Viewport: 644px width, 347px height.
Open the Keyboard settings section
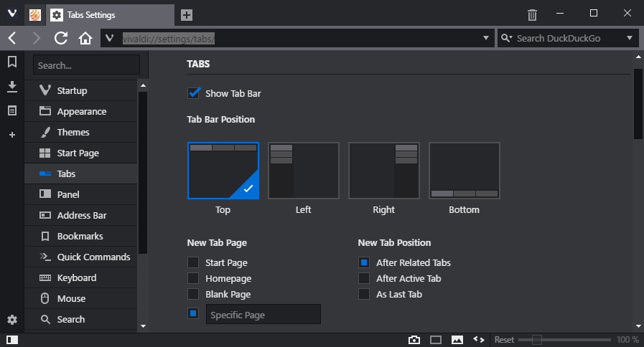tap(77, 277)
